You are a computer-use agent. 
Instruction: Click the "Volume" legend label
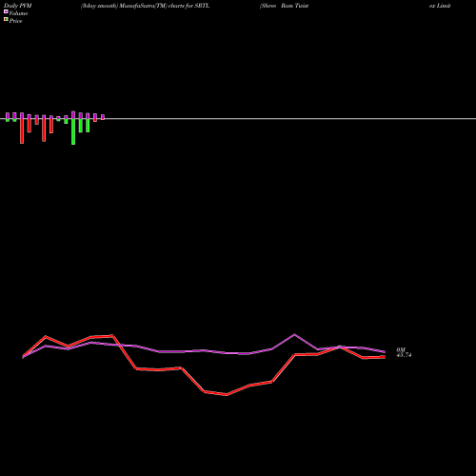[x=18, y=13]
